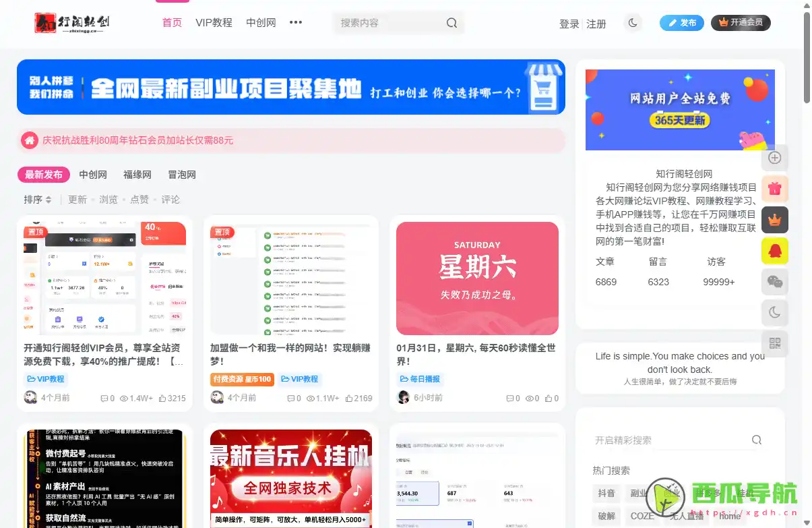The height and width of the screenshot is (528, 812).
Task: Click the magnifier icon in search bar
Action: pyautogui.click(x=451, y=23)
